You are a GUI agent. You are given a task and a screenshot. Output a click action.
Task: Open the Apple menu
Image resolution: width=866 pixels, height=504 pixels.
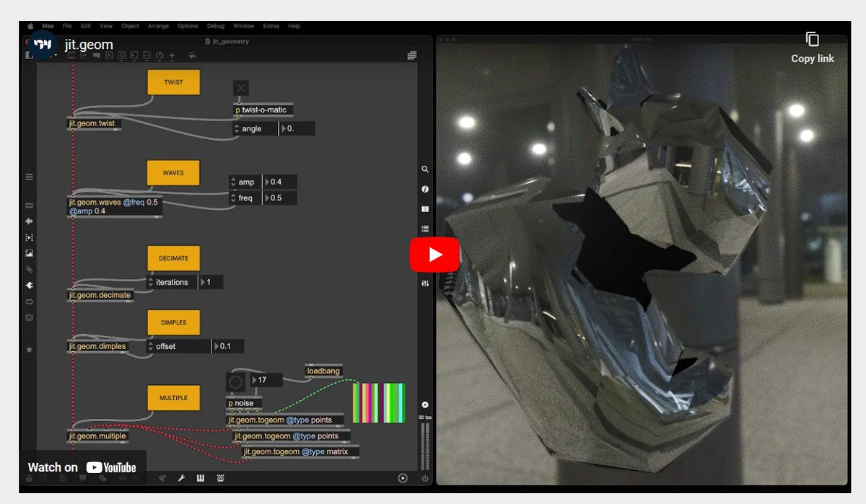pos(31,26)
